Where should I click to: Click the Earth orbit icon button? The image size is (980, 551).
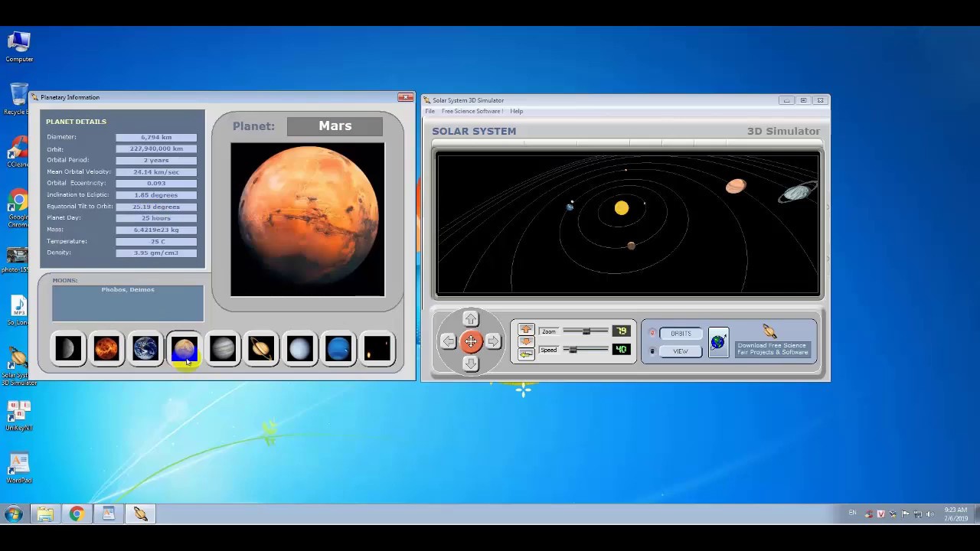[718, 342]
